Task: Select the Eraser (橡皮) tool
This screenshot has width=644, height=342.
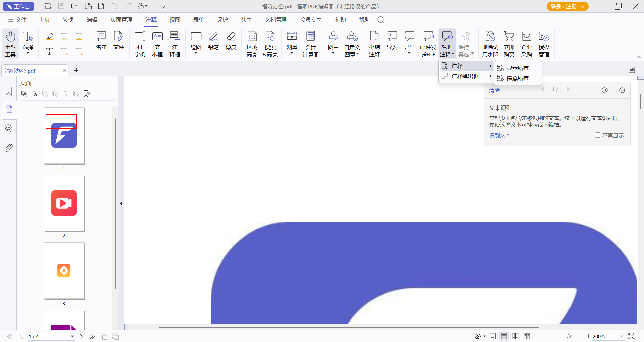Action: pyautogui.click(x=231, y=41)
